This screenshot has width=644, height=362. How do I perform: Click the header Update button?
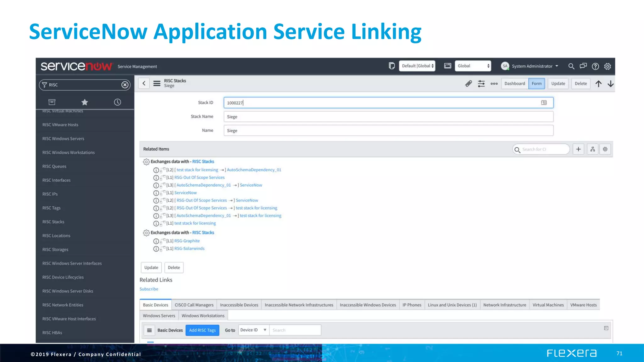coord(558,84)
